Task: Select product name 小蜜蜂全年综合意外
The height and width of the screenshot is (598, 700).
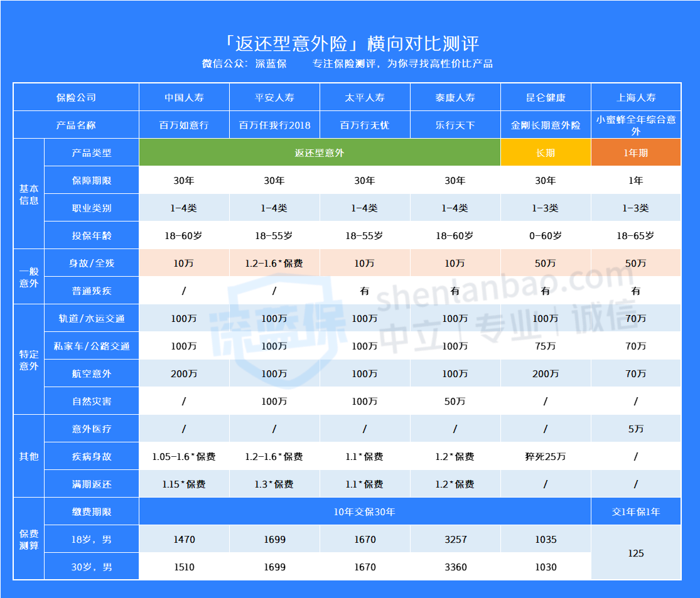Action: 636,125
